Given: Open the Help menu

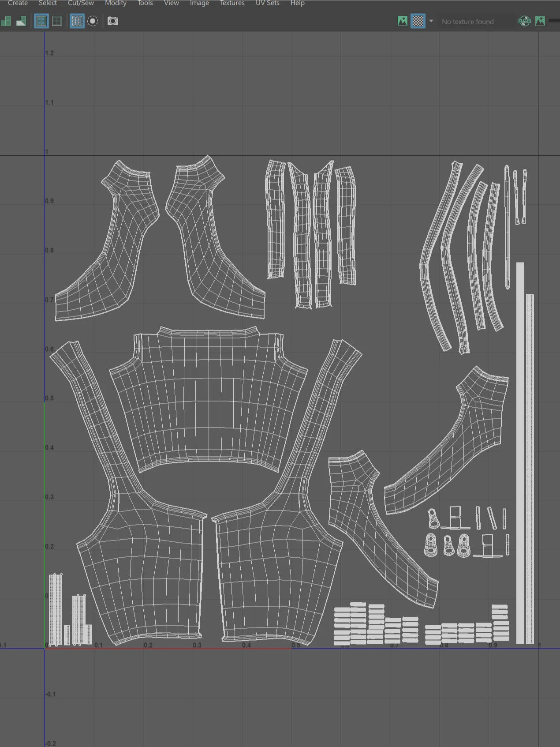Looking at the screenshot, I should point(298,3).
